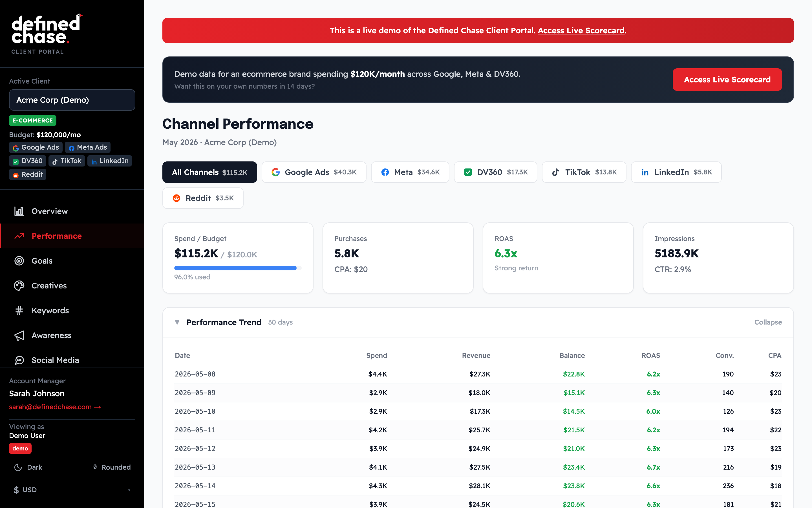Click the 2026-05-08 date cell
Viewport: 812px width, 508px height.
pos(195,374)
